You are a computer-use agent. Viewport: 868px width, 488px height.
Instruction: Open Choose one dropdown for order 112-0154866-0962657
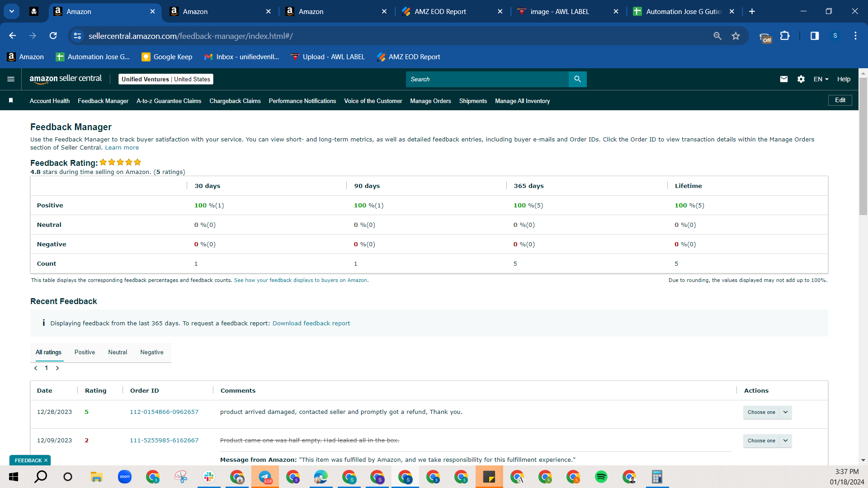[767, 412]
